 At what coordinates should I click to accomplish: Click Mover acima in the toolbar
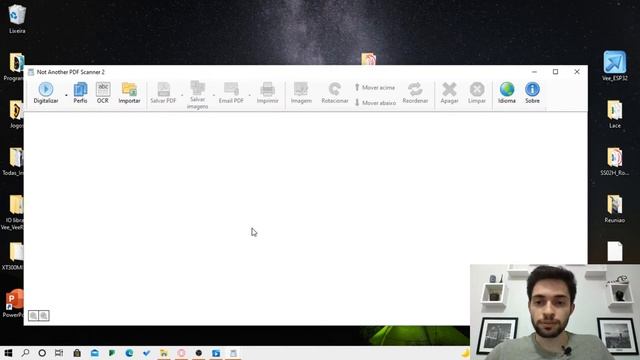pos(375,87)
